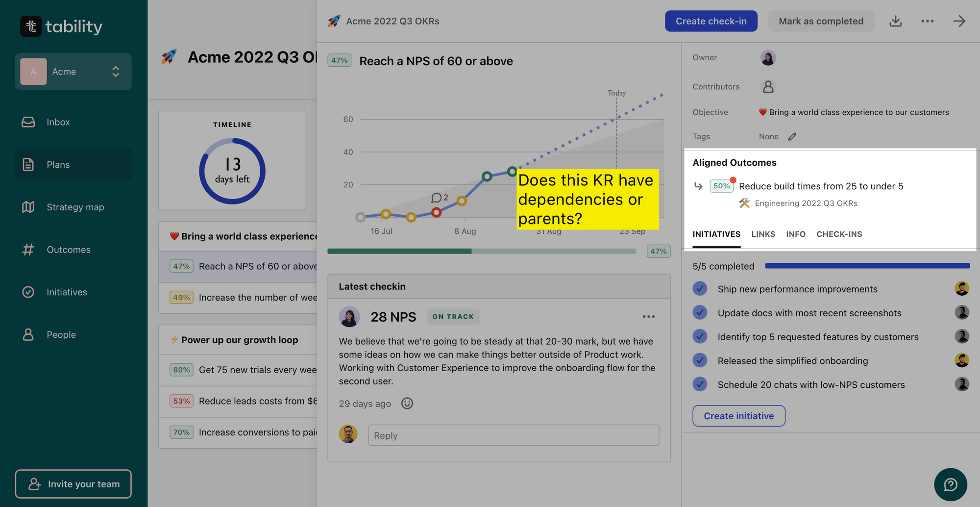
Task: Click the People person icon
Action: (28, 334)
